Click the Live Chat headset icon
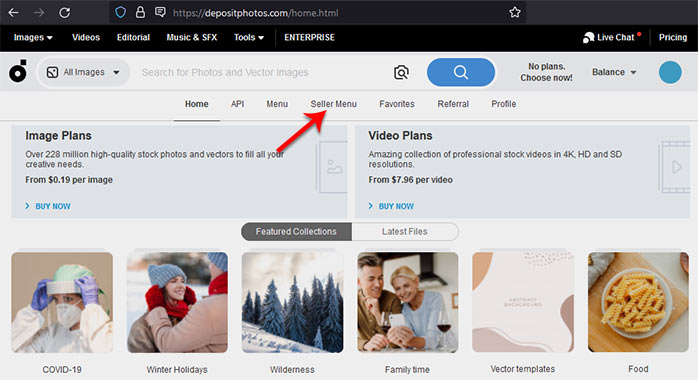The image size is (698, 389). pyautogui.click(x=588, y=38)
